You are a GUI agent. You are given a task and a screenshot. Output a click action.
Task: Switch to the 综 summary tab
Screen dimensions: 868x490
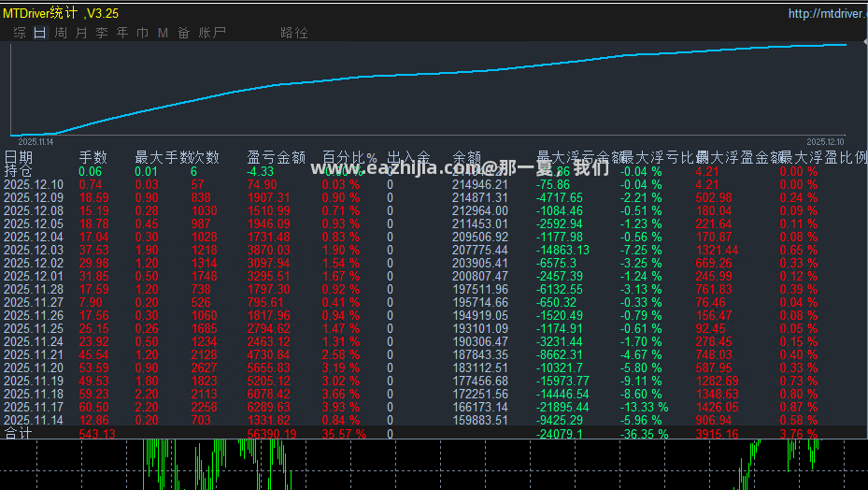point(20,33)
